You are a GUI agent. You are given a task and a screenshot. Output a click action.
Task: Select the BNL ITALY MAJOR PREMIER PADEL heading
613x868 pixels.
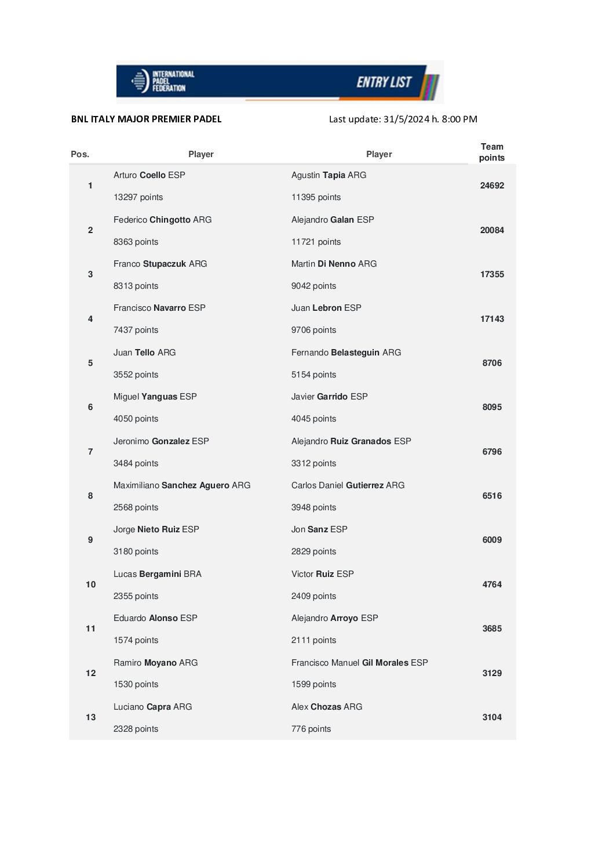coord(146,119)
